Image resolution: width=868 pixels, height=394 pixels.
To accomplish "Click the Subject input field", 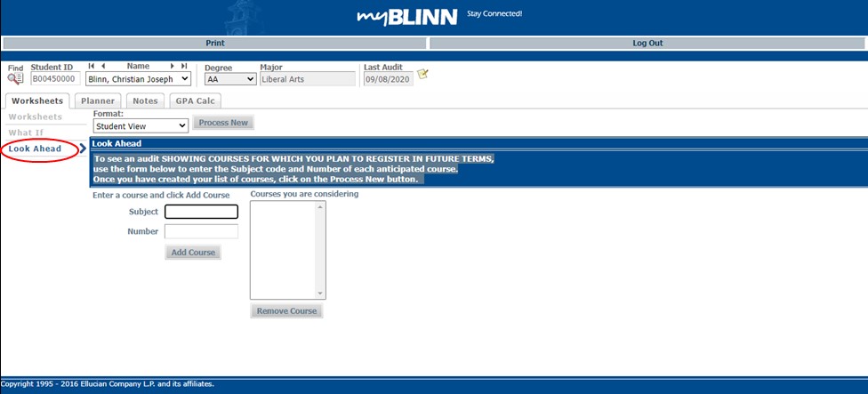I will tap(201, 212).
